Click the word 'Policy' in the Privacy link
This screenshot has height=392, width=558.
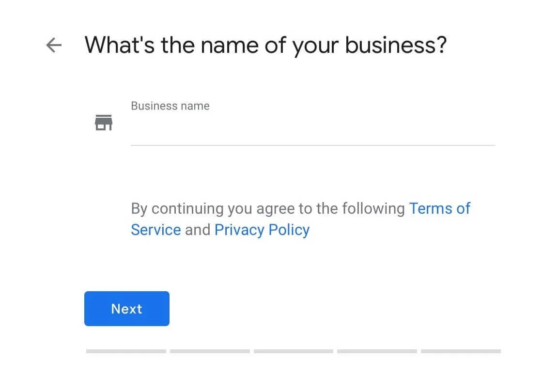[289, 230]
